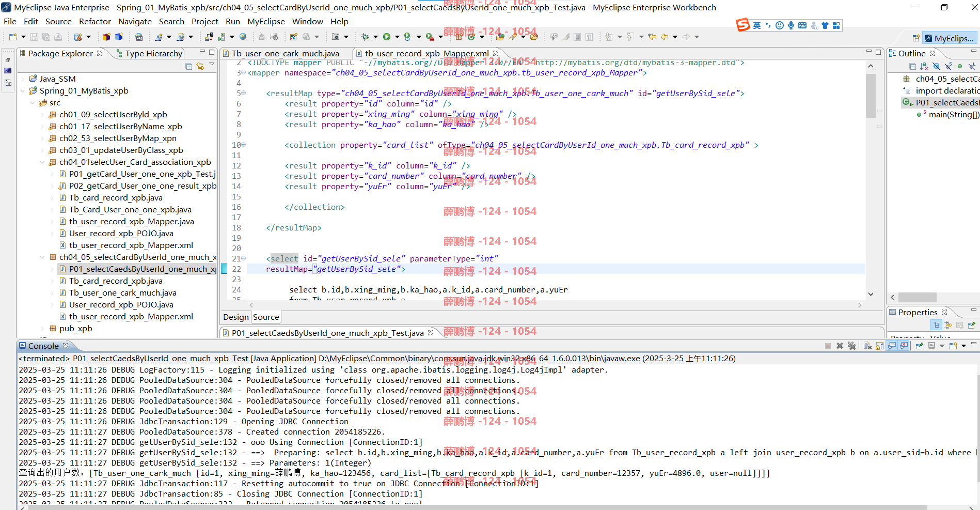This screenshot has width=980, height=510.
Task: Expand the pub_xpb package
Action: pos(42,329)
